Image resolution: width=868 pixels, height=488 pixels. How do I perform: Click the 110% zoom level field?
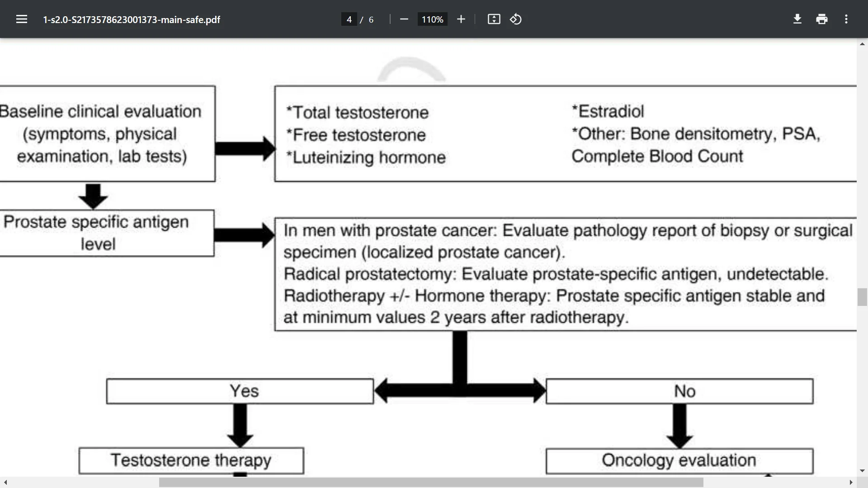(x=432, y=19)
